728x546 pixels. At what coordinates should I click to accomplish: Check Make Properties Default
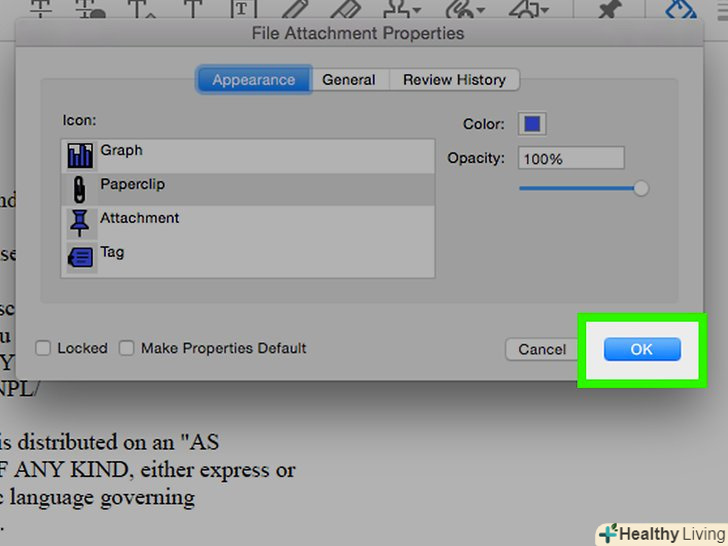126,348
